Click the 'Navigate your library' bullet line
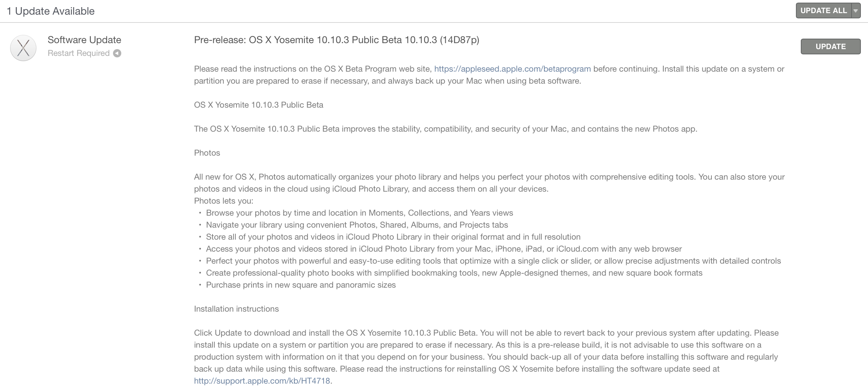Viewport: 868px width, 387px height. pos(357,225)
